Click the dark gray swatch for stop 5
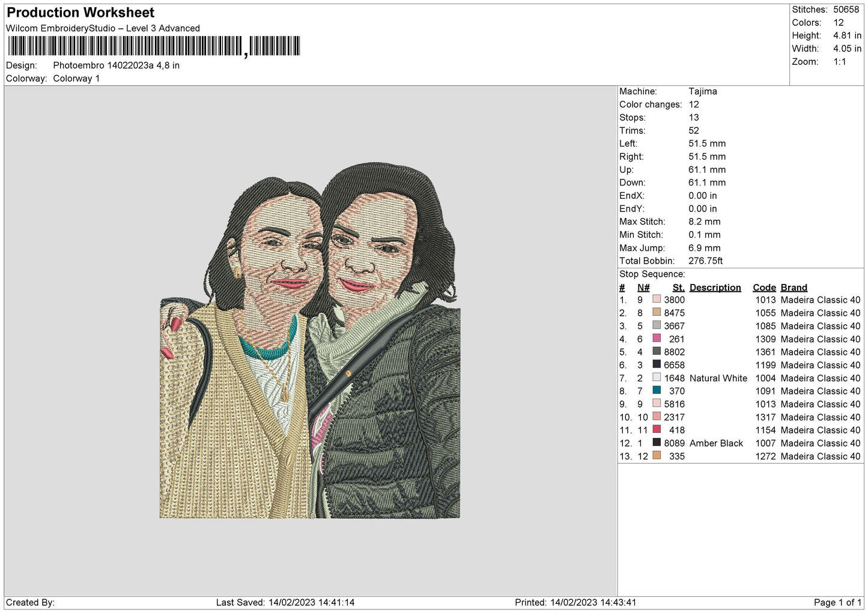The image size is (868, 613). [x=657, y=351]
